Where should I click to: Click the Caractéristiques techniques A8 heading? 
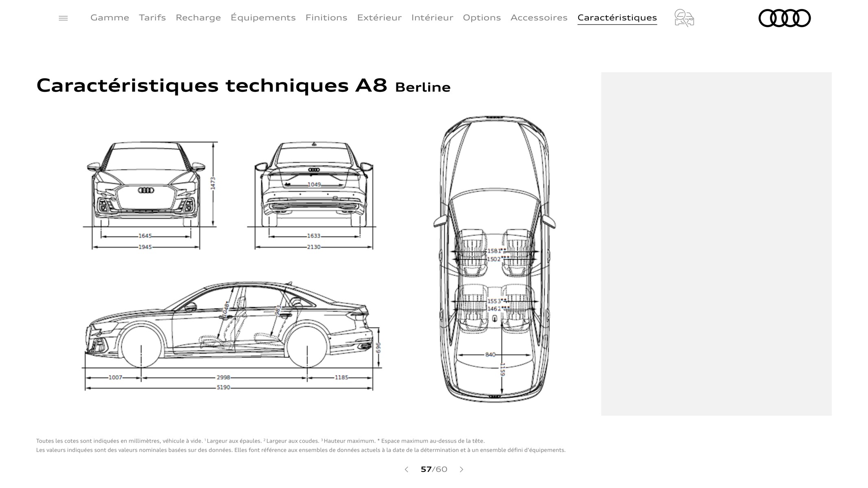tap(212, 85)
